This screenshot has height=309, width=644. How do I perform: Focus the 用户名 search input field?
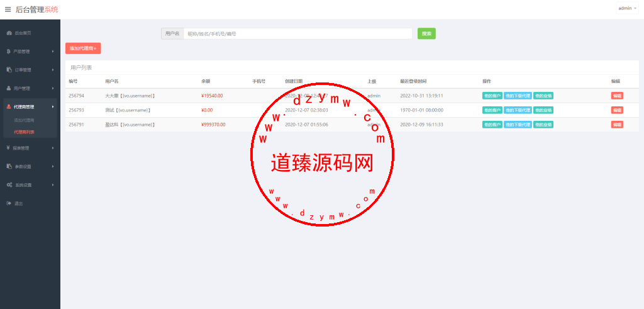coord(297,34)
